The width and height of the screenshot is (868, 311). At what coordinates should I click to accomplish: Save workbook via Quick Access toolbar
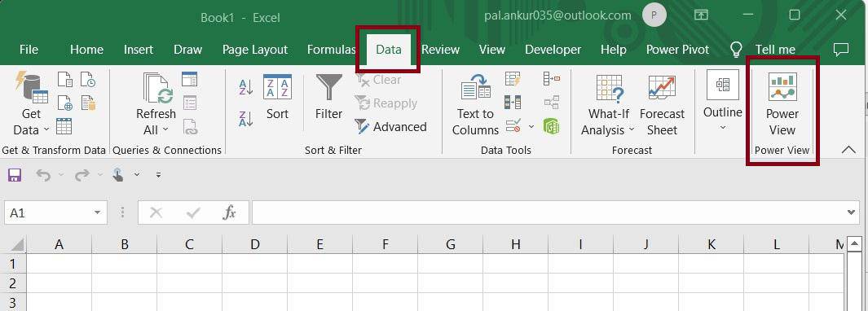15,175
